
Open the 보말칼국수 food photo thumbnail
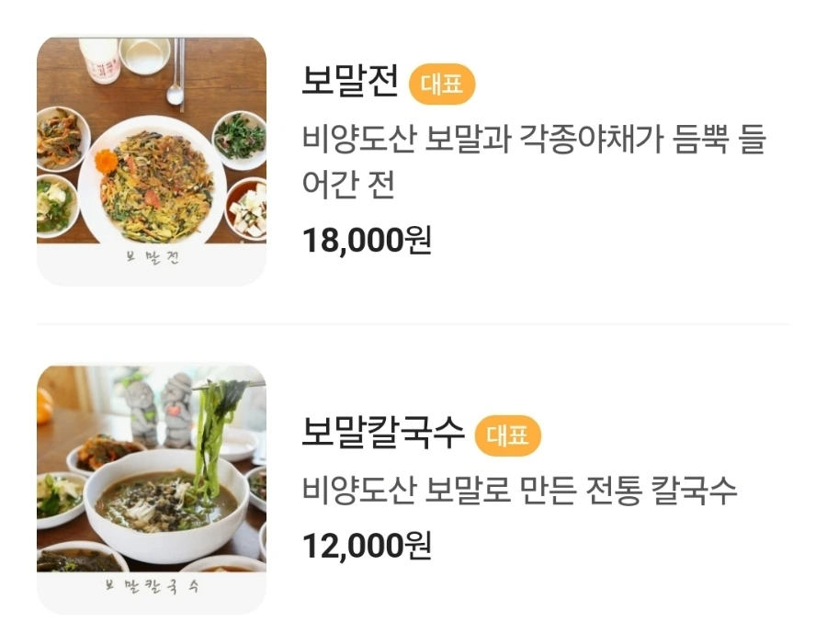coord(152,489)
